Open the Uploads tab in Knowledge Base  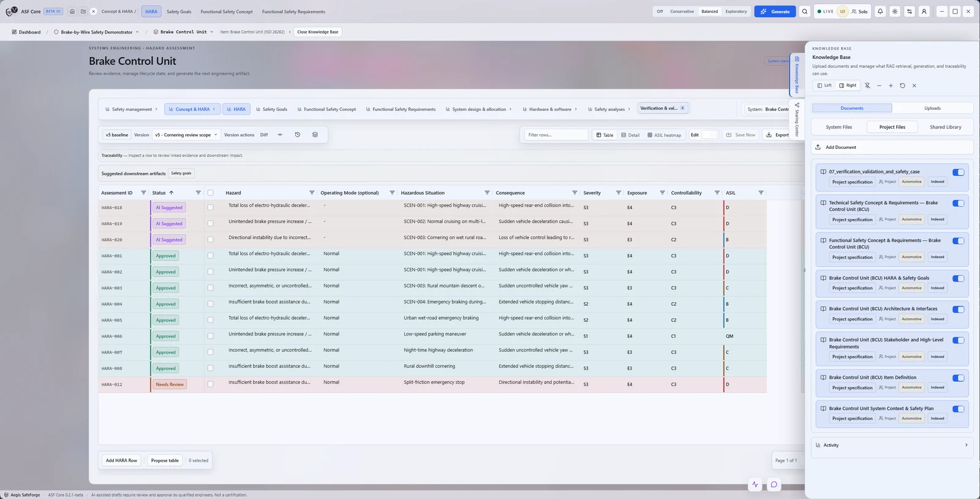[932, 108]
